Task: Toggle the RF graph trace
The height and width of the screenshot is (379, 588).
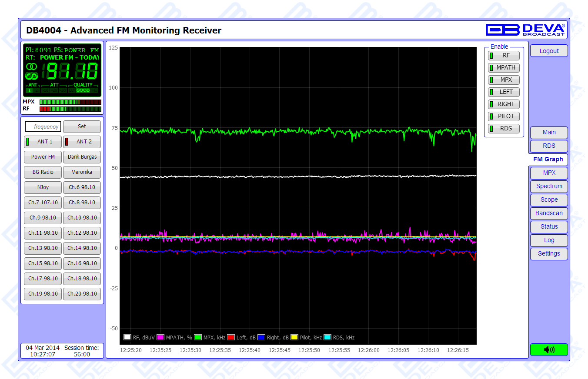Action: pyautogui.click(x=504, y=56)
